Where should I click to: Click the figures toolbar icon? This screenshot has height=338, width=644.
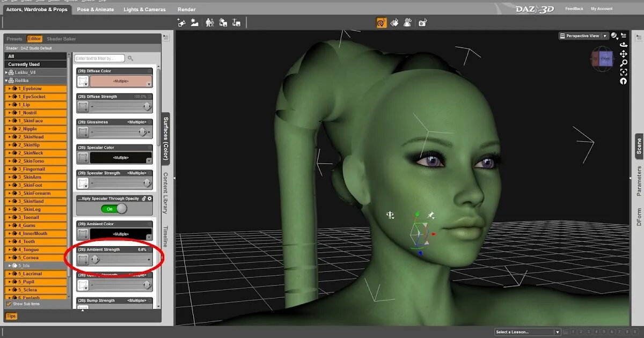tap(210, 23)
